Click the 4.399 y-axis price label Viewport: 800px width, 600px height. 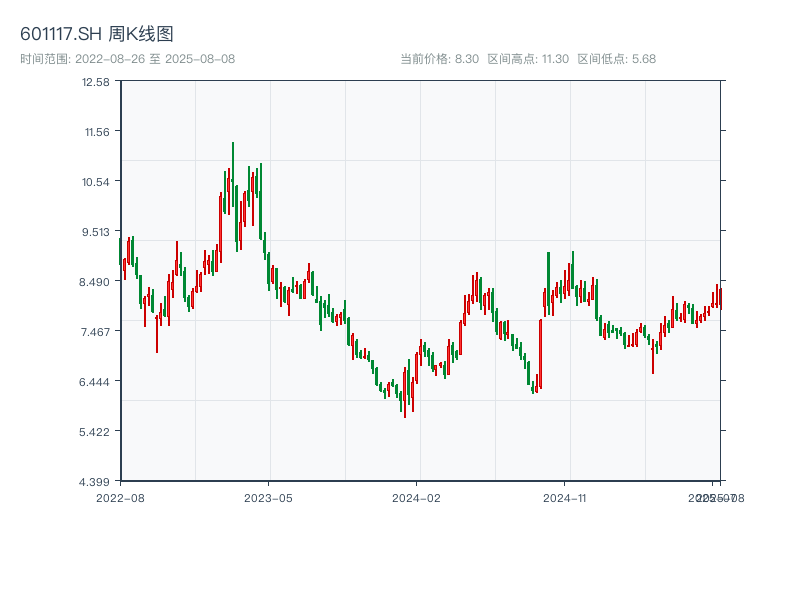pos(97,482)
